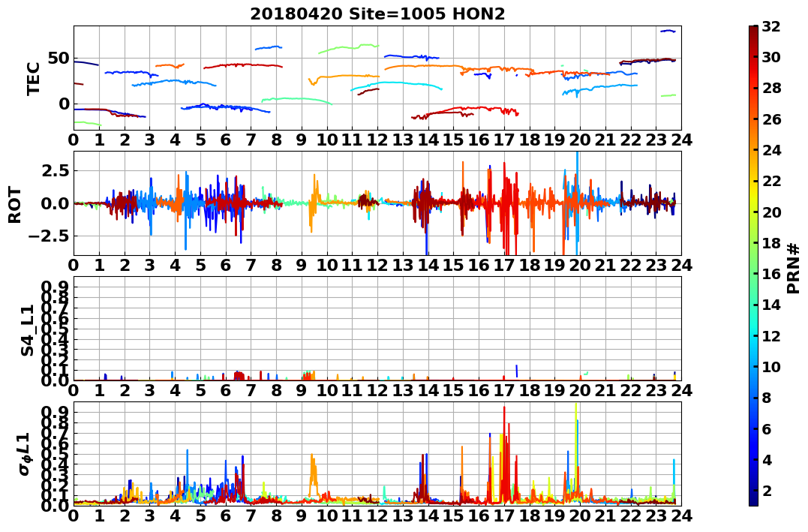Select the 0.0 tick on ROT axis
This screenshot has width=808, height=532.
tap(55, 203)
